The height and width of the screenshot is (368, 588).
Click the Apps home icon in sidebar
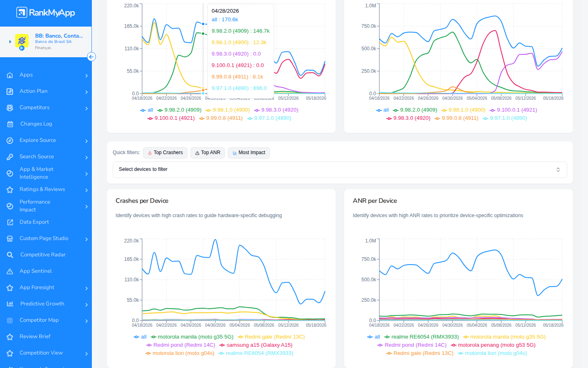tap(10, 75)
